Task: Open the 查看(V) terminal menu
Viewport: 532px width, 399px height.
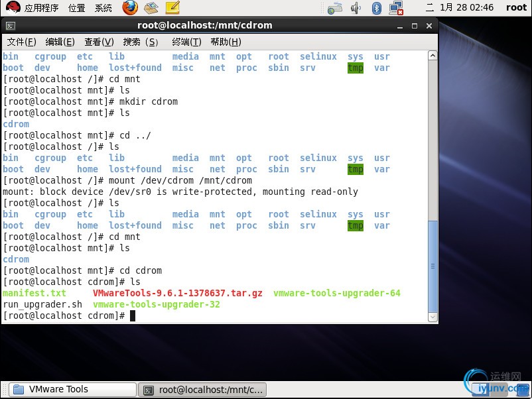Action: pos(99,42)
